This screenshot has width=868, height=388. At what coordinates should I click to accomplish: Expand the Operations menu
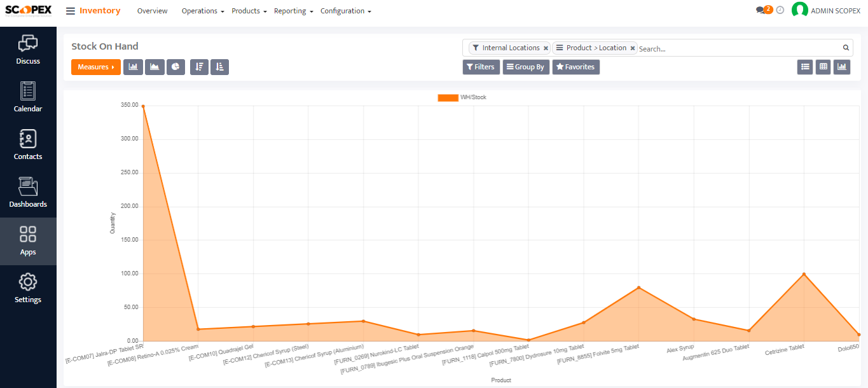tap(203, 11)
